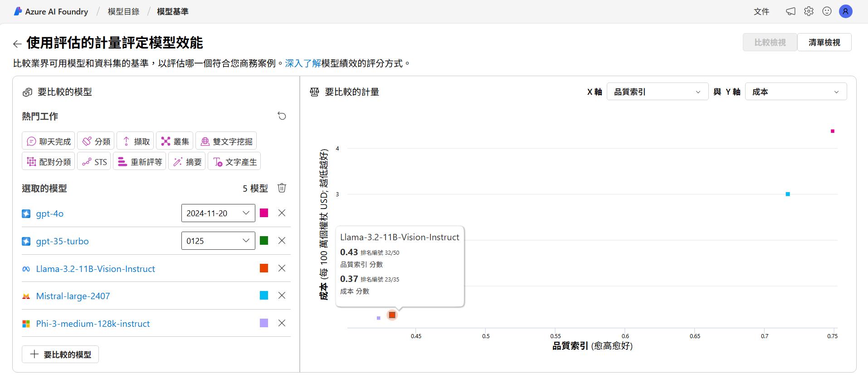Reset popular tasks with the undo icon
This screenshot has width=868, height=388.
pyautogui.click(x=282, y=116)
